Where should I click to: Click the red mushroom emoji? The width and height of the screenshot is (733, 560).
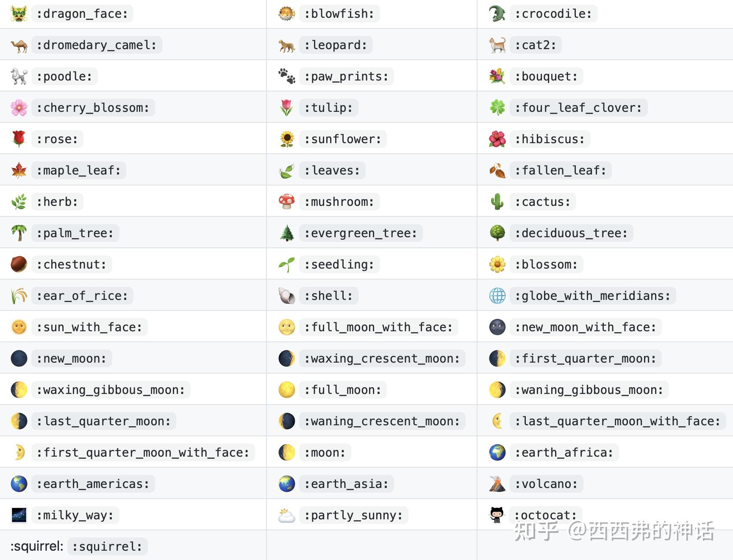[286, 202]
